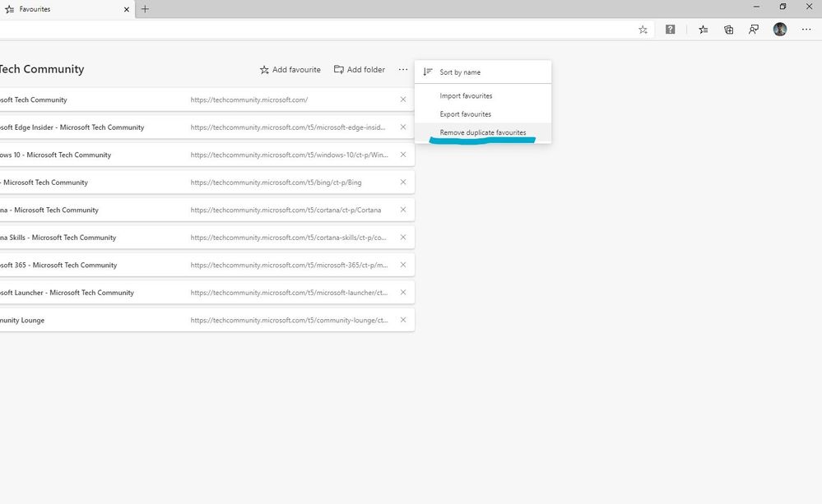Click Add favourite
Viewport: 822px width, 504px height.
click(x=290, y=70)
